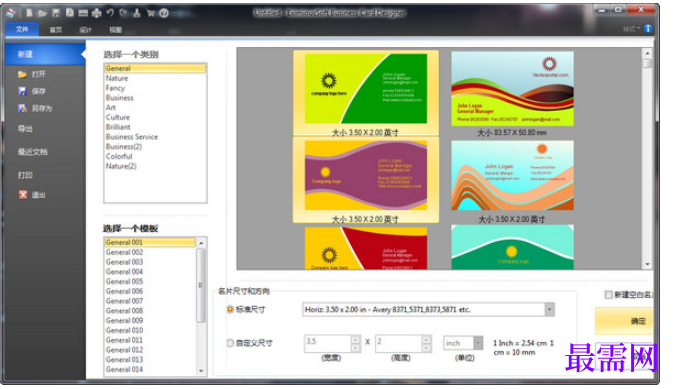Switch to the 文件 tab
Viewport: 677px width, 389px height.
tap(22, 29)
